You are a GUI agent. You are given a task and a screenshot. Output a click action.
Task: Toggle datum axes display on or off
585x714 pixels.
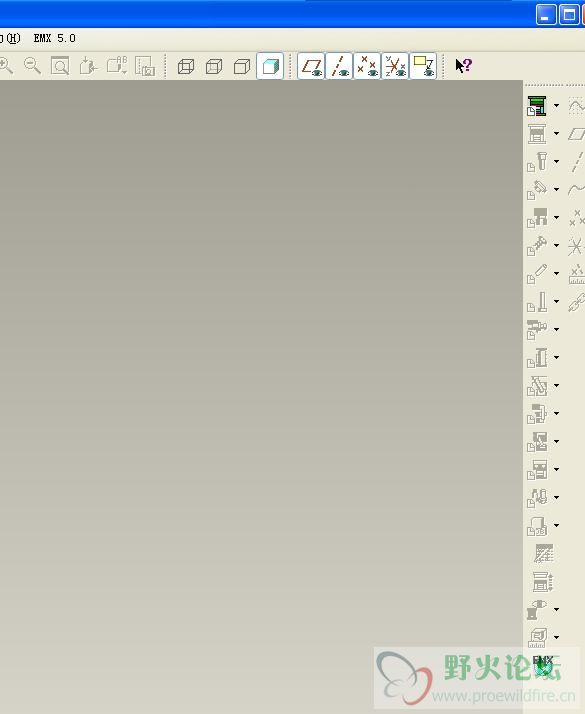click(339, 66)
